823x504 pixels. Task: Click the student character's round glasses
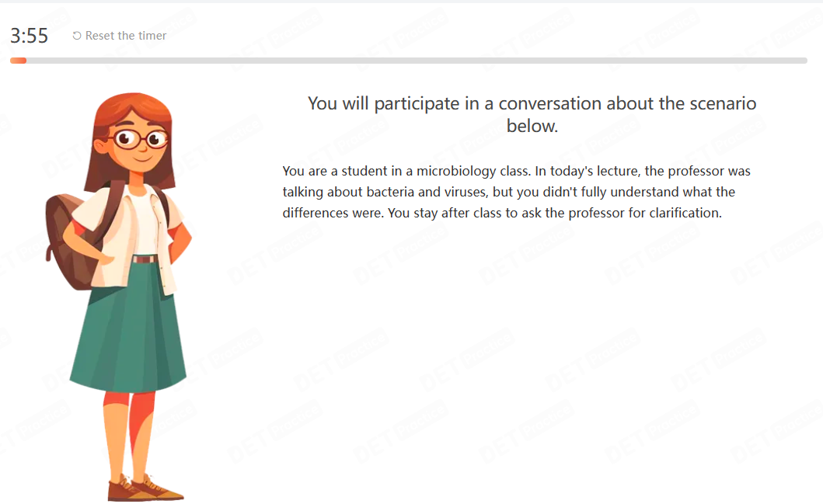point(140,139)
